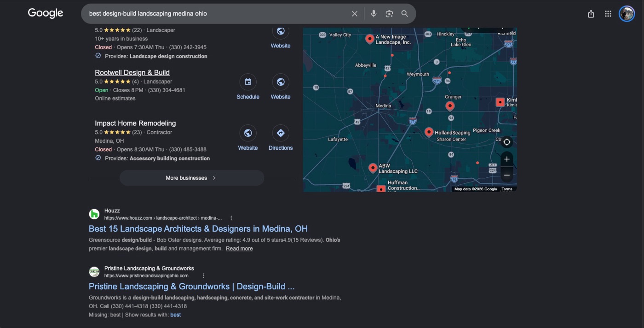The width and height of the screenshot is (644, 328).
Task: Click the Kimle map pin at the edge
Action: [500, 102]
